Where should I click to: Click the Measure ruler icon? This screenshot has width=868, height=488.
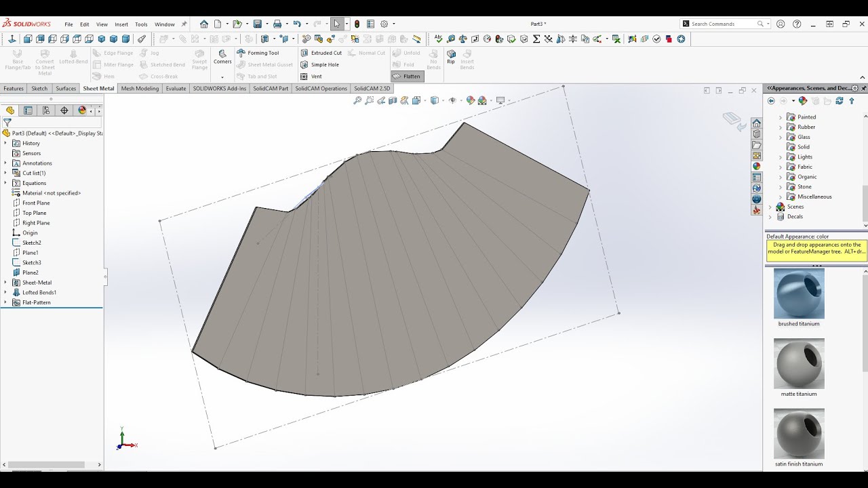pos(417,39)
